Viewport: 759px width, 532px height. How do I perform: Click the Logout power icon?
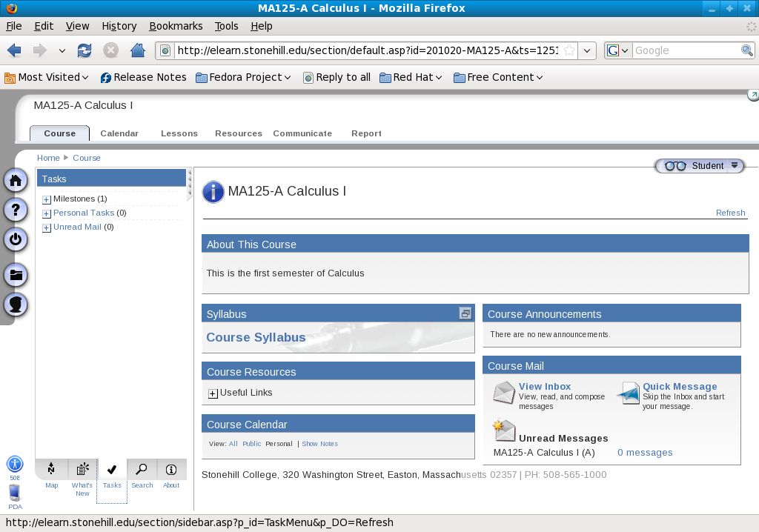[16, 239]
